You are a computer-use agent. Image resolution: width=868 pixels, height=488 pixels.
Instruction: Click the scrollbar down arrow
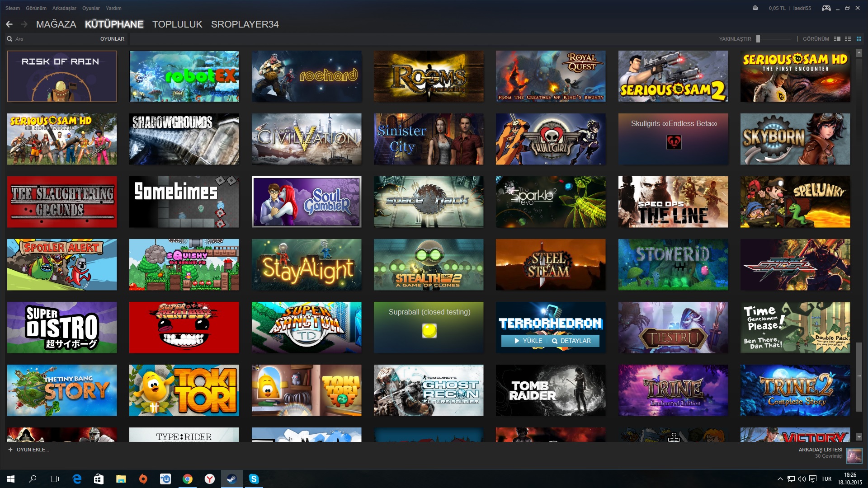[x=859, y=437]
